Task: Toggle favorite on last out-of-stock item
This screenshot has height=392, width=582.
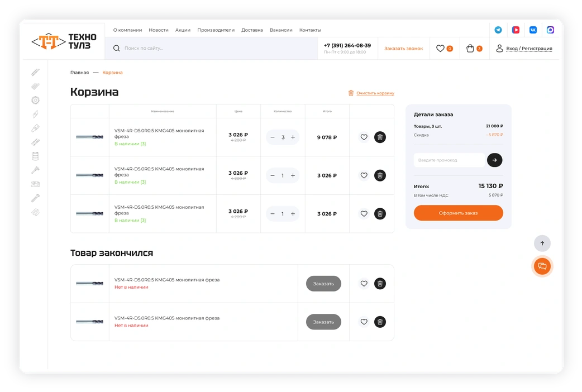Action: pyautogui.click(x=364, y=322)
